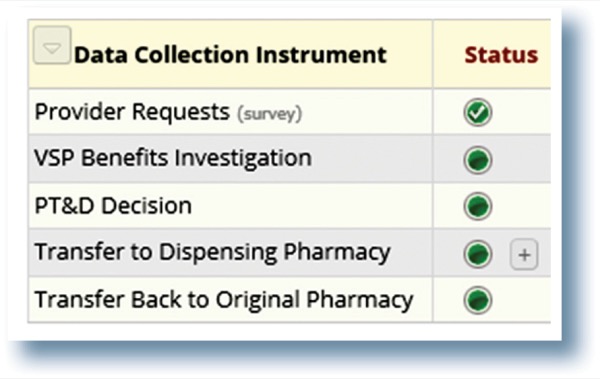Select the Transfer to Dispensing Pharmacy status circle

(x=478, y=254)
